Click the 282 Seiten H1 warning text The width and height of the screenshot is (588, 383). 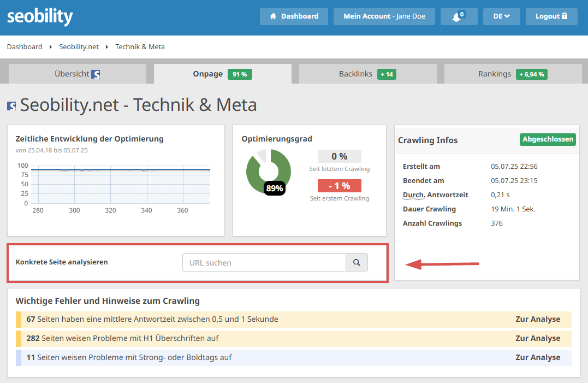[122, 338]
